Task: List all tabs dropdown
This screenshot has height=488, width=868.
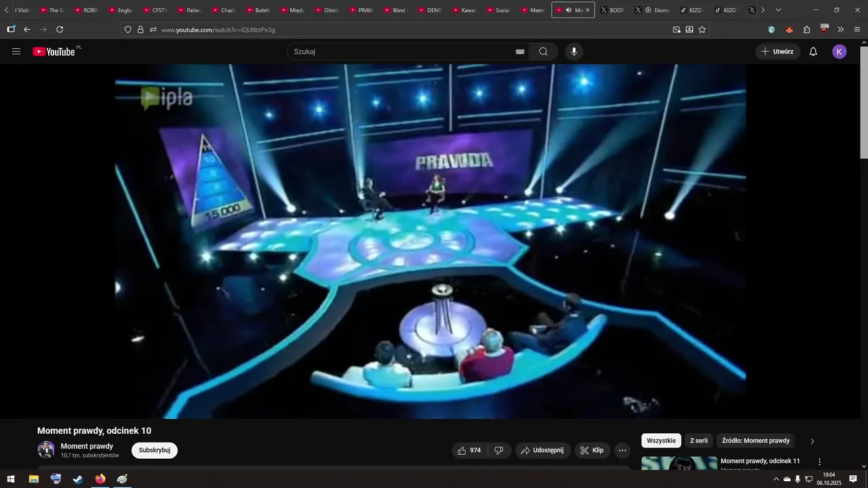Action: [x=778, y=10]
